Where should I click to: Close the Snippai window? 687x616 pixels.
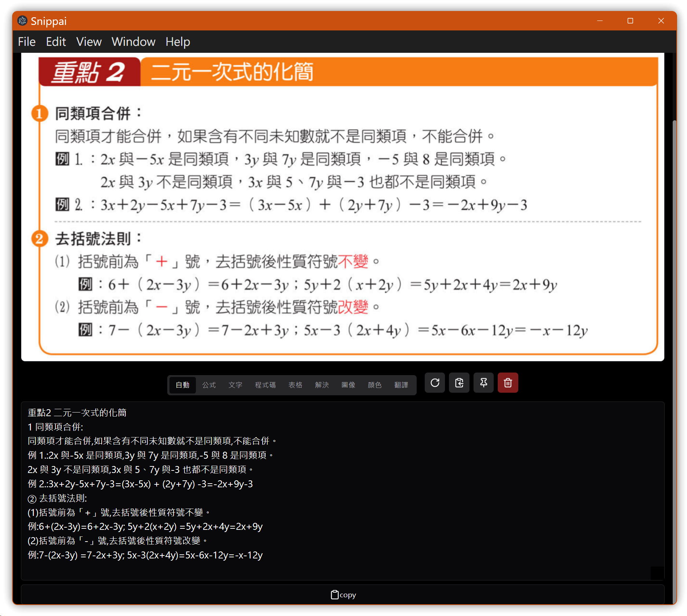point(661,21)
